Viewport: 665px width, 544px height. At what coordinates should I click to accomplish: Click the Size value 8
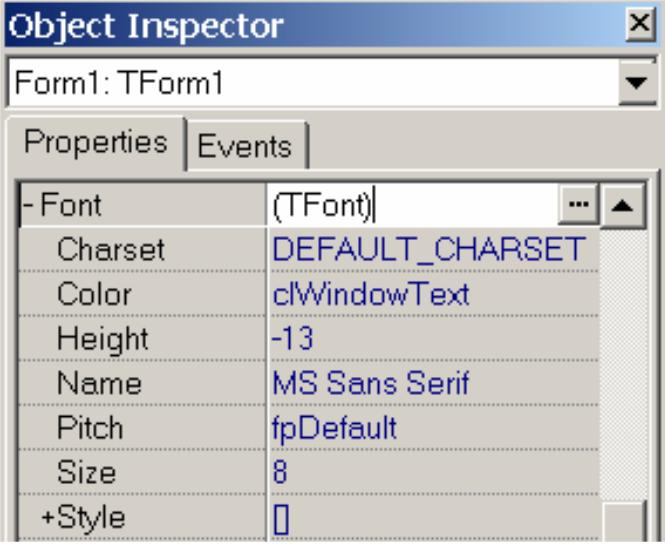(x=280, y=471)
